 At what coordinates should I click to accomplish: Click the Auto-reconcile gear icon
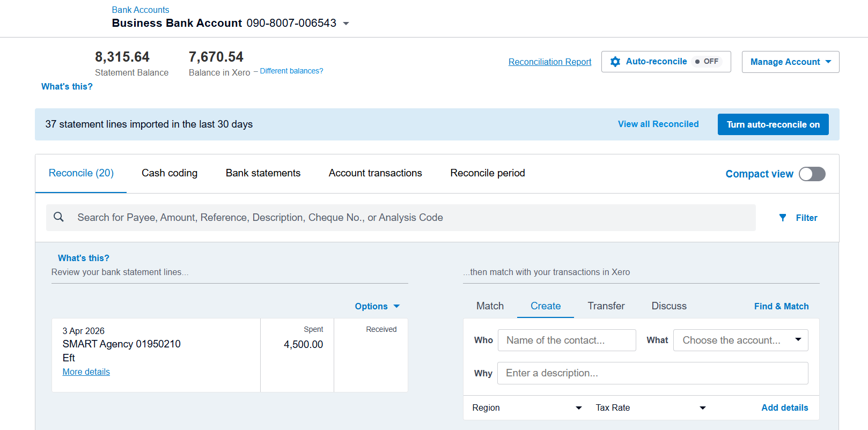coord(615,62)
